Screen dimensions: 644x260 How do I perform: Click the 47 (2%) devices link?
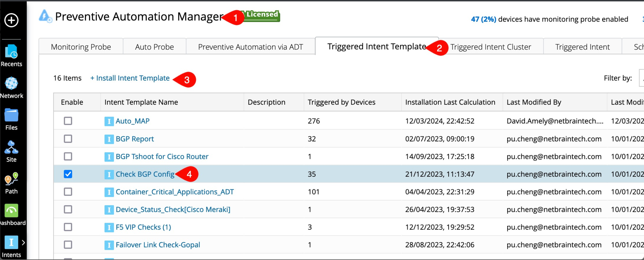pos(484,19)
